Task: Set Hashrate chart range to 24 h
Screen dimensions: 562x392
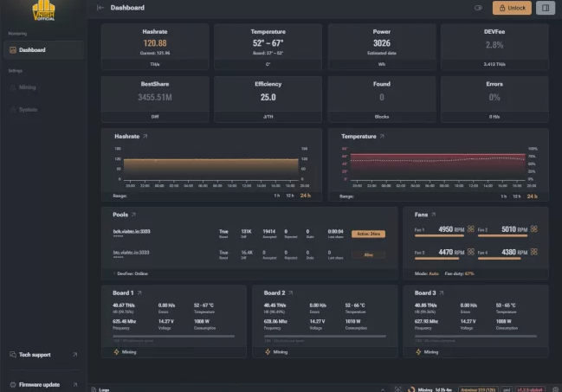Action: point(306,196)
